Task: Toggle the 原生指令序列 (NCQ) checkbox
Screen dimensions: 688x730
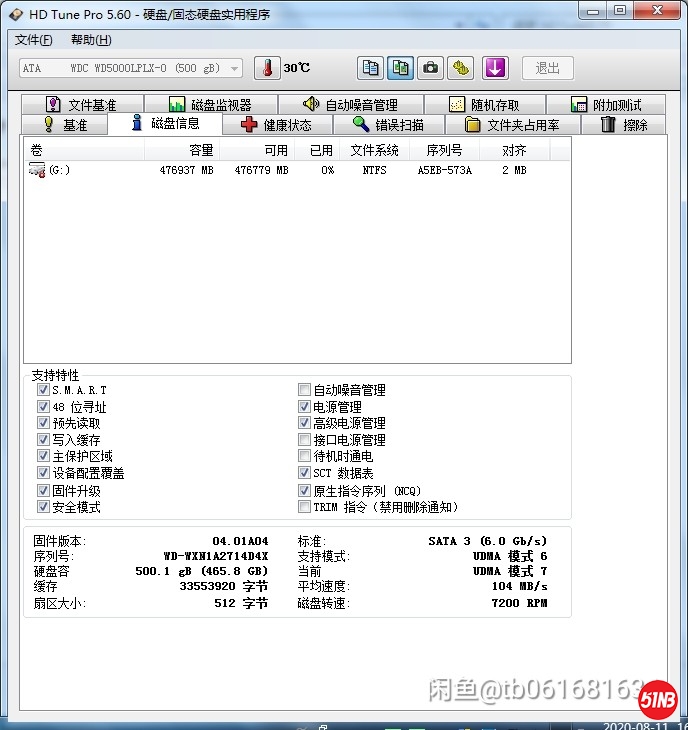Action: coord(304,490)
